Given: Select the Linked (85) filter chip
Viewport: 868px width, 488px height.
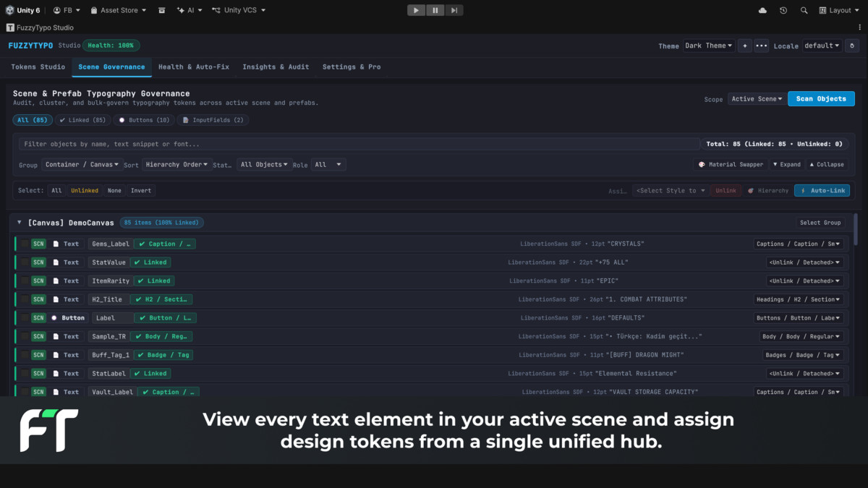Looking at the screenshot, I should 82,120.
